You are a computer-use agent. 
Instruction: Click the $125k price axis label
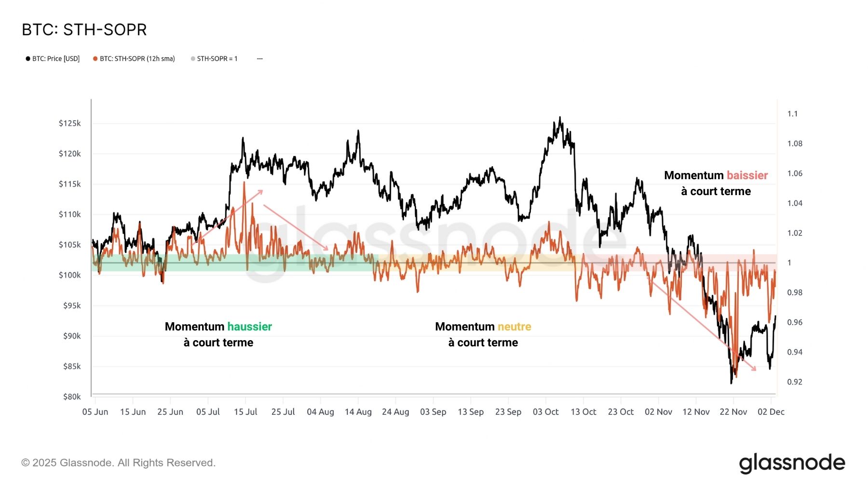[x=70, y=123]
